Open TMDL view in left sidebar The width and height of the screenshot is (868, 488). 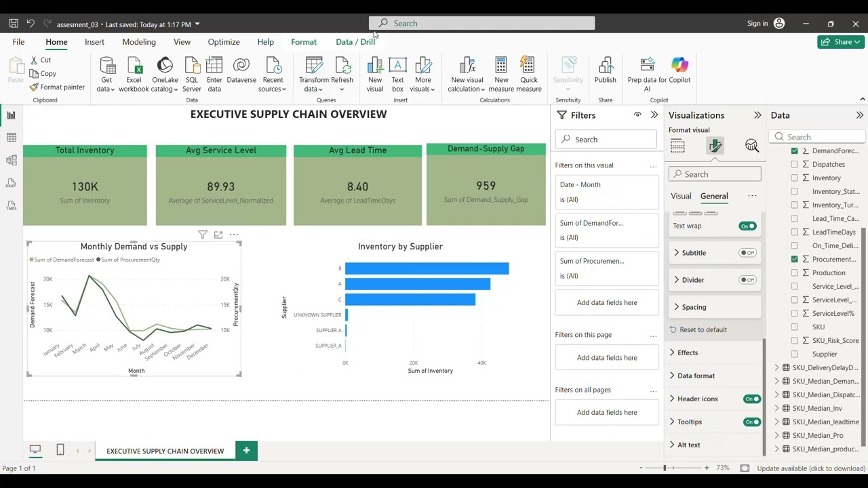click(x=12, y=205)
